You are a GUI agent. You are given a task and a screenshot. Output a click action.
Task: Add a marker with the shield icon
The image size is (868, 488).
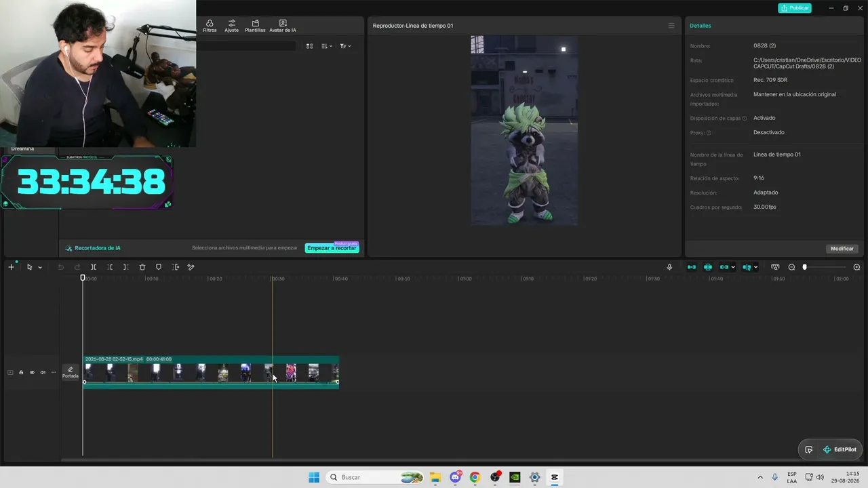[x=159, y=267]
